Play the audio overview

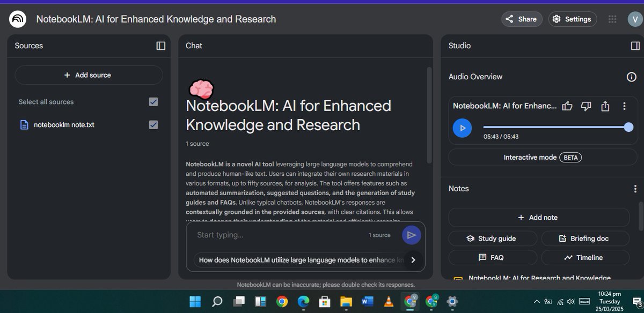coord(463,128)
